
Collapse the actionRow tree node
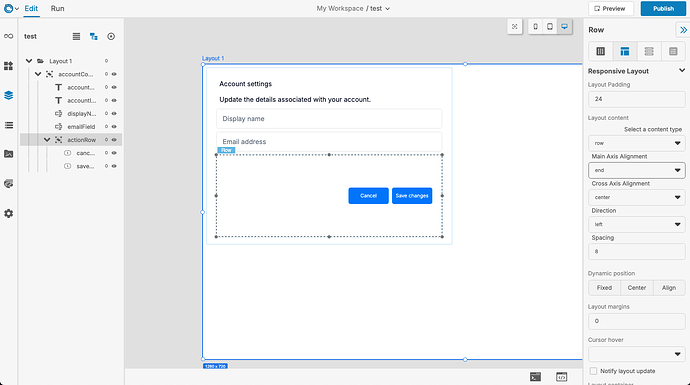[x=47, y=140]
